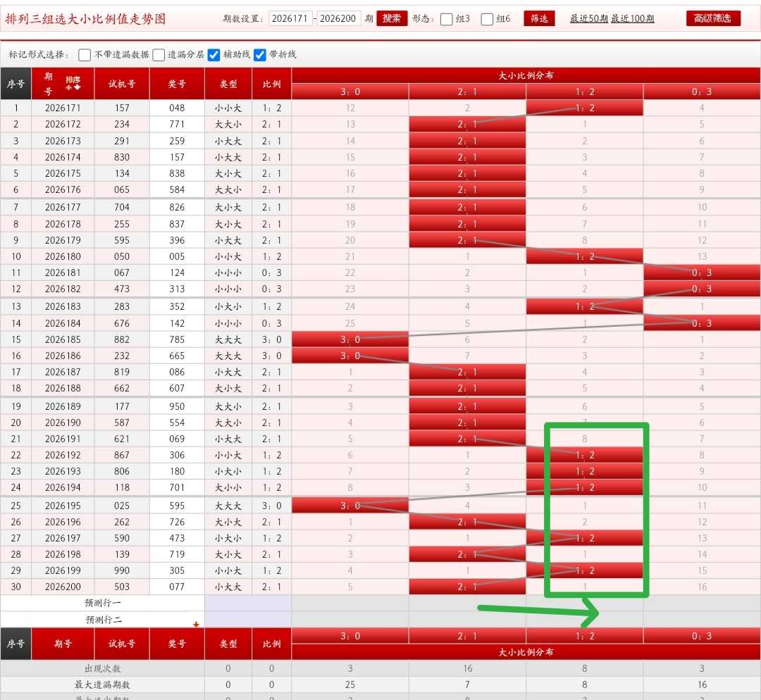The image size is (761, 700).
Task: Check the 组3 filter box
Action: pos(447,19)
